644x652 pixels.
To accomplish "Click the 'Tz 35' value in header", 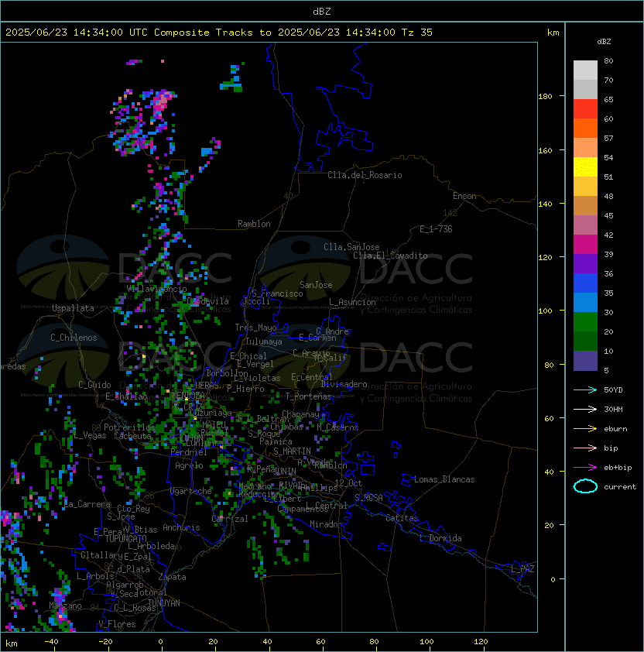I will 417,33.
